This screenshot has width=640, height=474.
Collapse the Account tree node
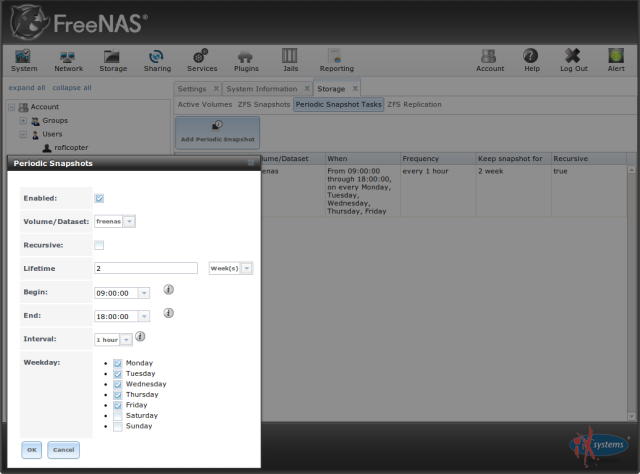click(11, 107)
